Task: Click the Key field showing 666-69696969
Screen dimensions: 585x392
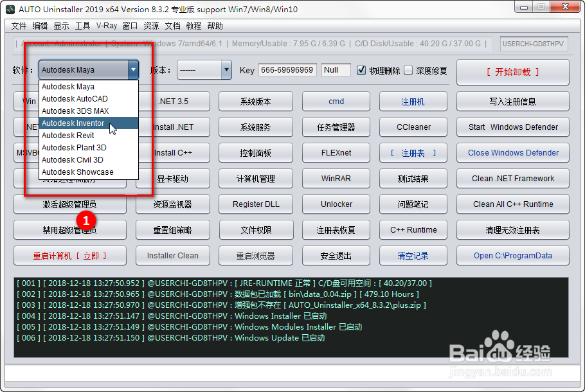Action: coord(287,70)
